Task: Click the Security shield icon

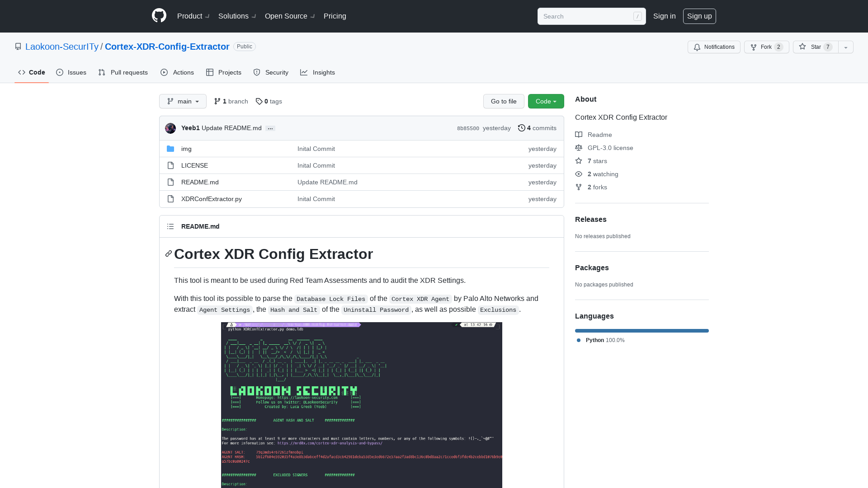Action: pyautogui.click(x=256, y=72)
